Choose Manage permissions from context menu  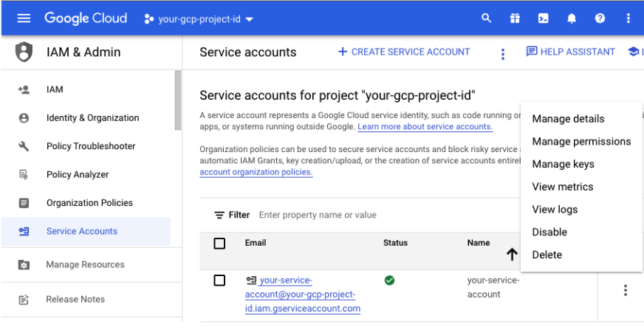tap(581, 142)
